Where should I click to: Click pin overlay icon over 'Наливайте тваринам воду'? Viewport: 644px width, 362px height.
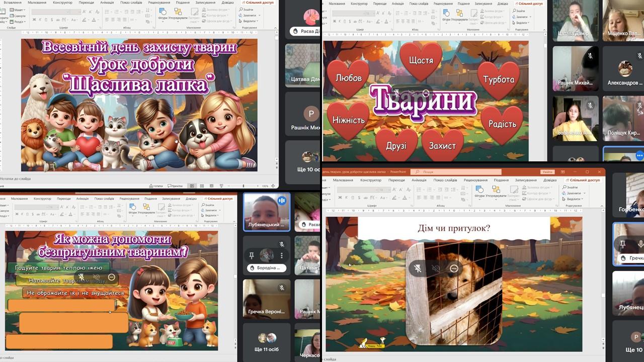(x=81, y=277)
